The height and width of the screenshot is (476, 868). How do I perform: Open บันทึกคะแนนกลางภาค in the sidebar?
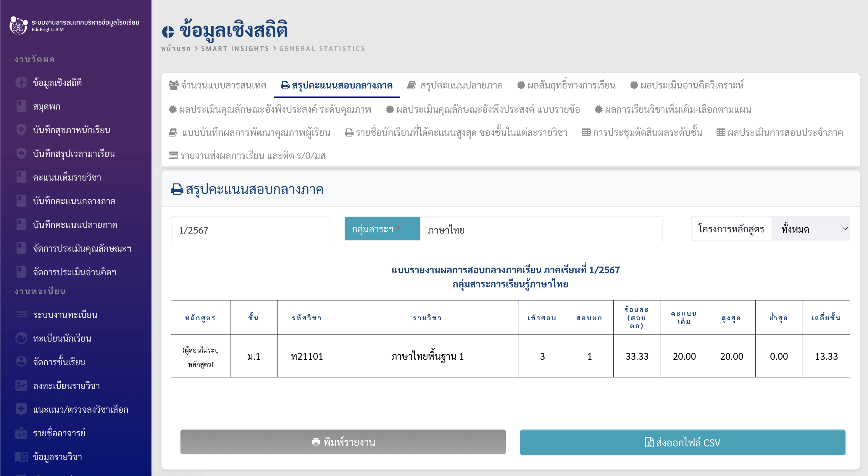(x=74, y=201)
